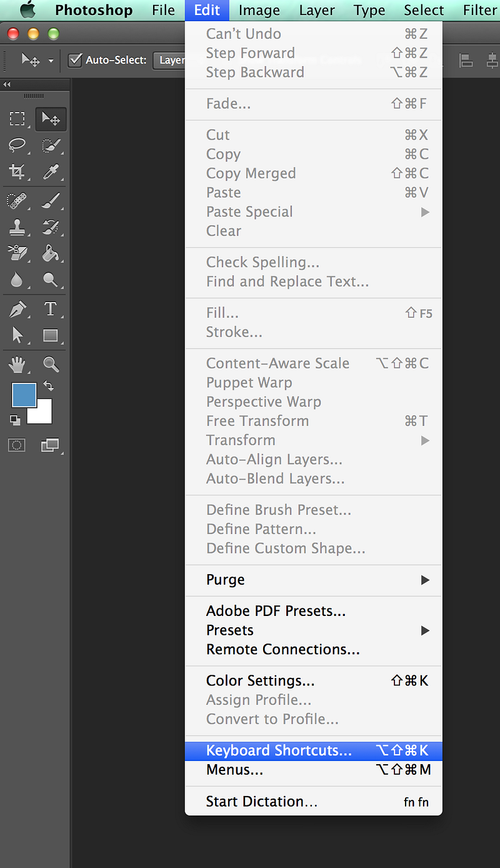This screenshot has width=500, height=868.
Task: Collapse the tools panel with double arrows
Action: [7, 84]
